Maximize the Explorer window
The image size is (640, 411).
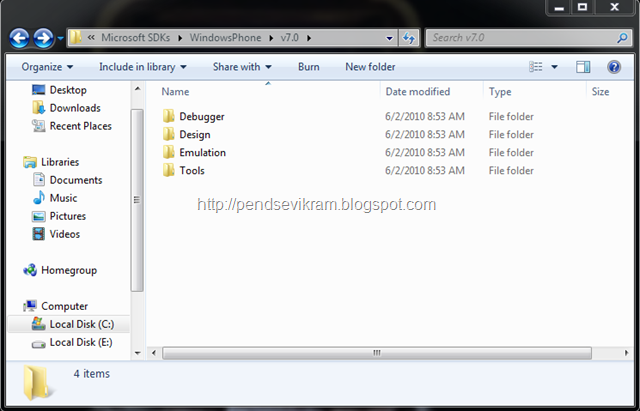(x=582, y=7)
